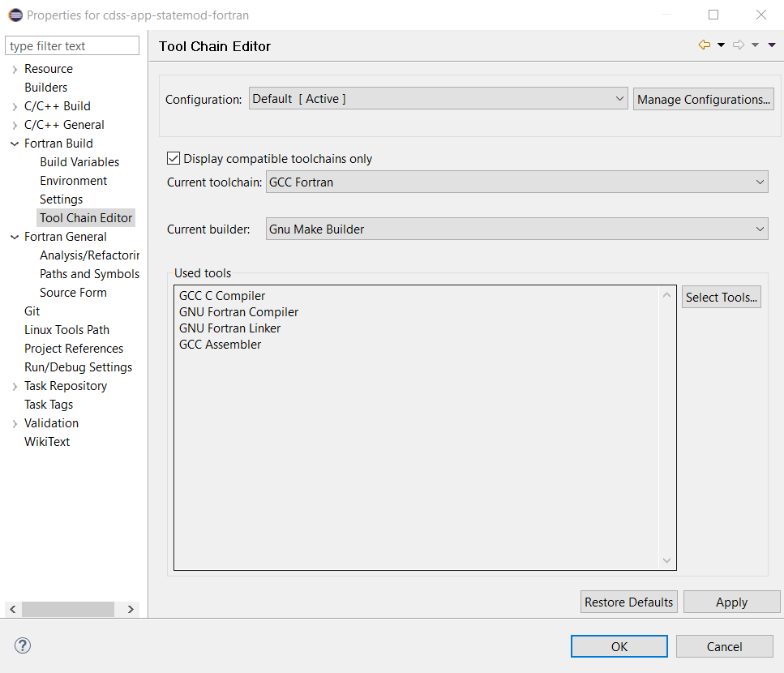Click the tree horizontal scrollbar thumb
This screenshot has height=673, width=784.
(68, 609)
